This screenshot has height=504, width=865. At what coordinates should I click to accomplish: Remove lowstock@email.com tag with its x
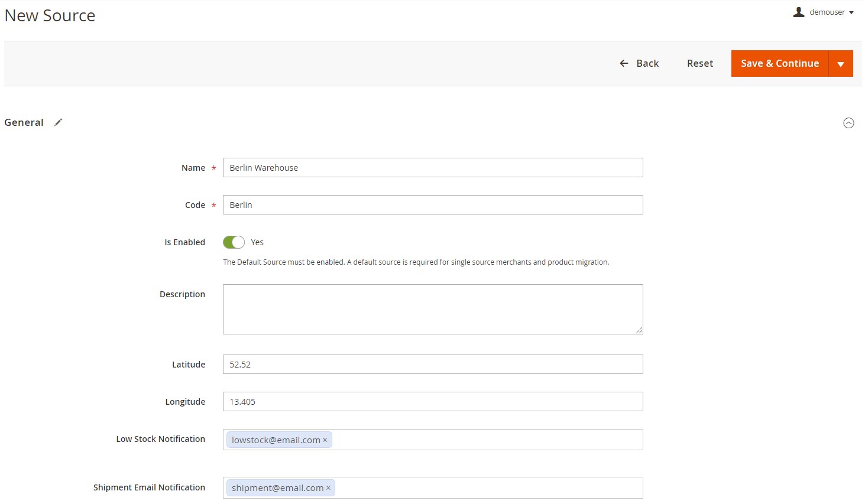tap(325, 440)
